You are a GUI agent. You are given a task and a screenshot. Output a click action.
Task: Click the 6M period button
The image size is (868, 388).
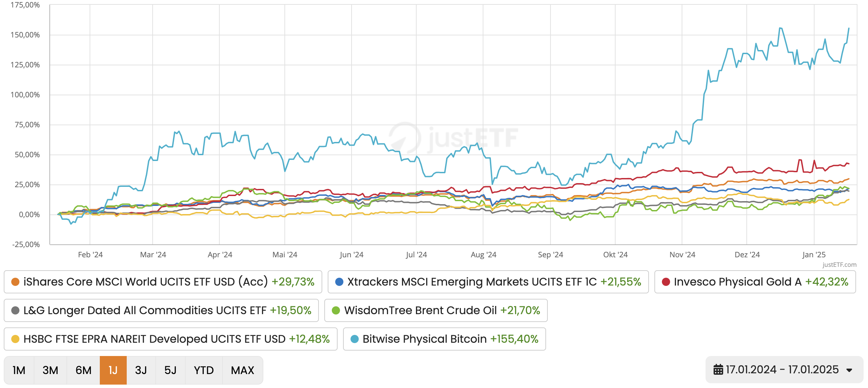tap(83, 370)
